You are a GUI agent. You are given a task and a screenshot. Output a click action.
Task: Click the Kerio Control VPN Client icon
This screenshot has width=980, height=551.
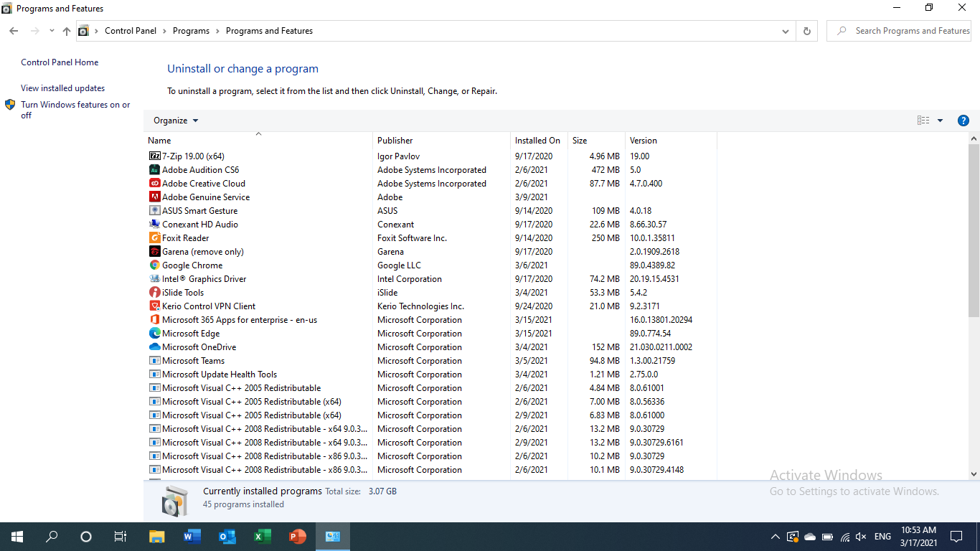coord(154,306)
